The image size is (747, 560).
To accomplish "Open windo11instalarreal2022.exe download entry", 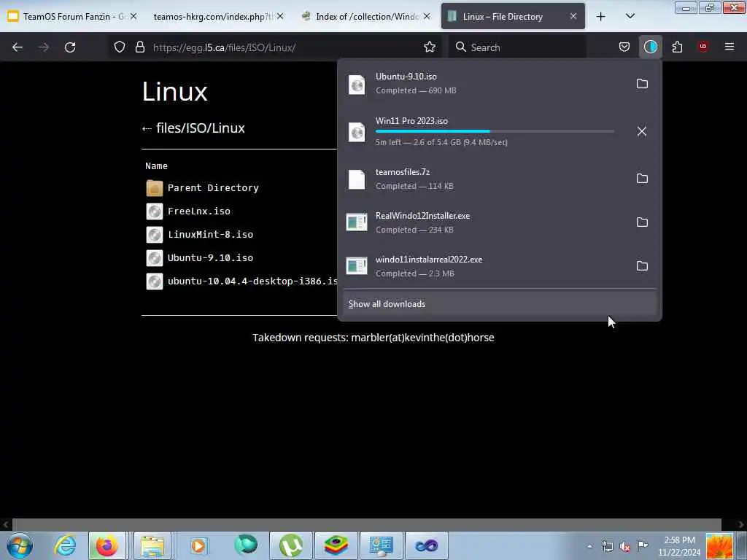I will [x=485, y=266].
